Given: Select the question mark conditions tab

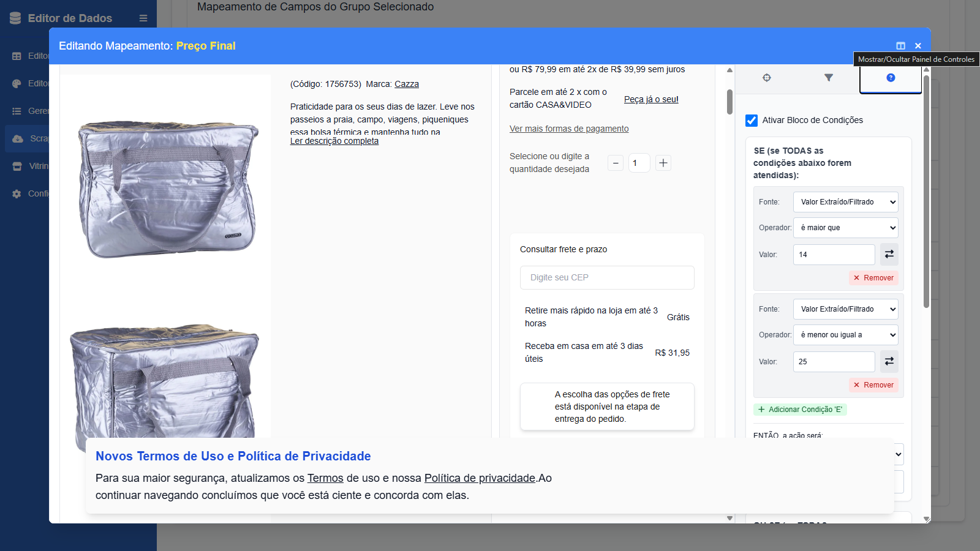Looking at the screenshot, I should point(891,78).
